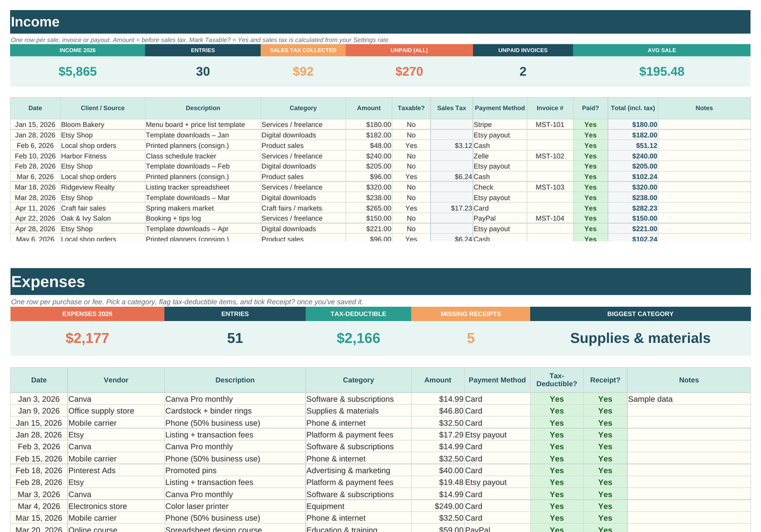
Task: Select the Stripe payment method cell
Action: pos(500,125)
